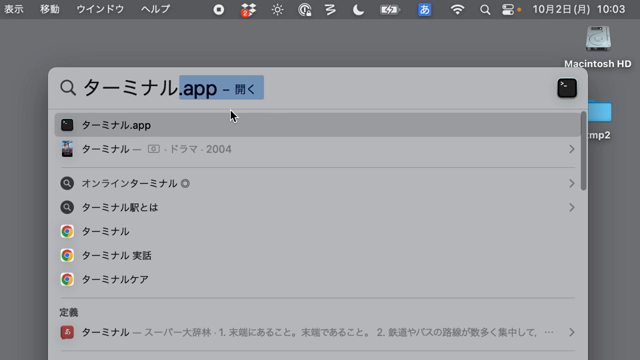The height and width of the screenshot is (360, 640).
Task: Open the スーパー大辞林 definition of ターミナル
Action: pos(317,332)
